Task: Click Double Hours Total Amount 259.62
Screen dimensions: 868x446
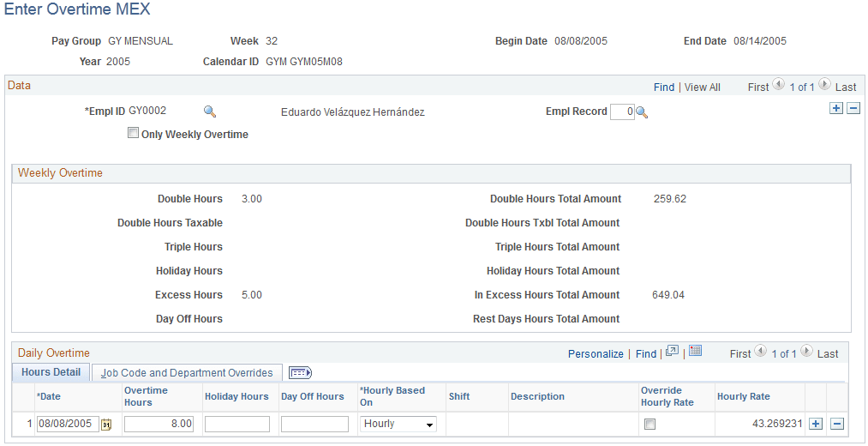Action: [x=670, y=199]
